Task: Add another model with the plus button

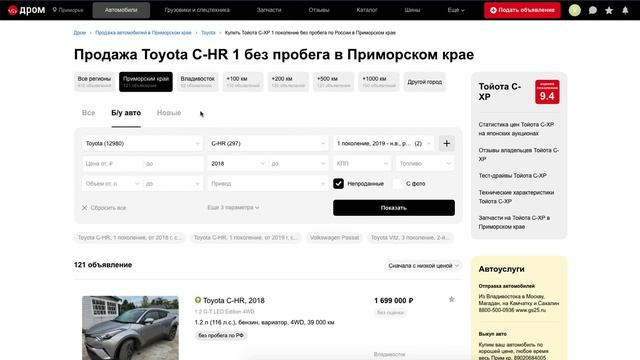Action: 447,144
